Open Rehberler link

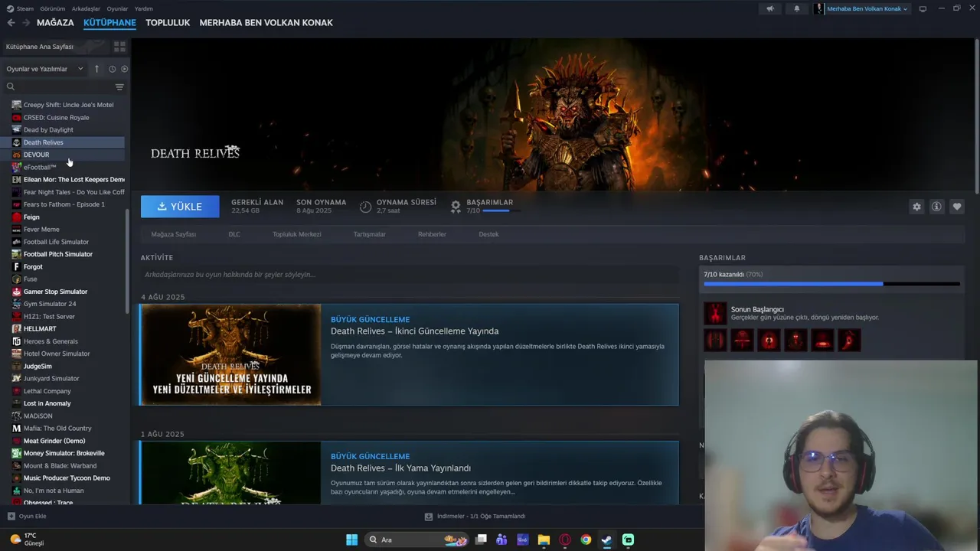coord(432,234)
